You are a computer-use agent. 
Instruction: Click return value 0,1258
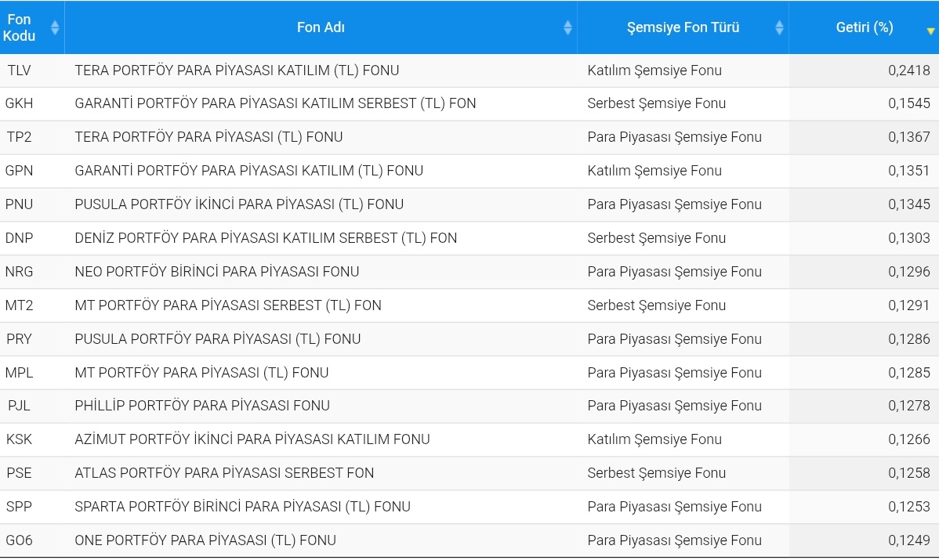(909, 473)
